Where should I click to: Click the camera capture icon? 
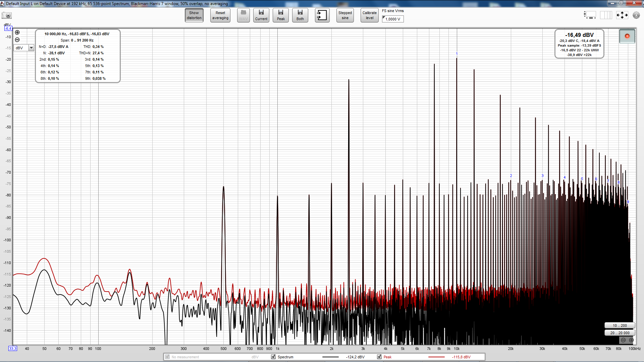[x=7, y=15]
